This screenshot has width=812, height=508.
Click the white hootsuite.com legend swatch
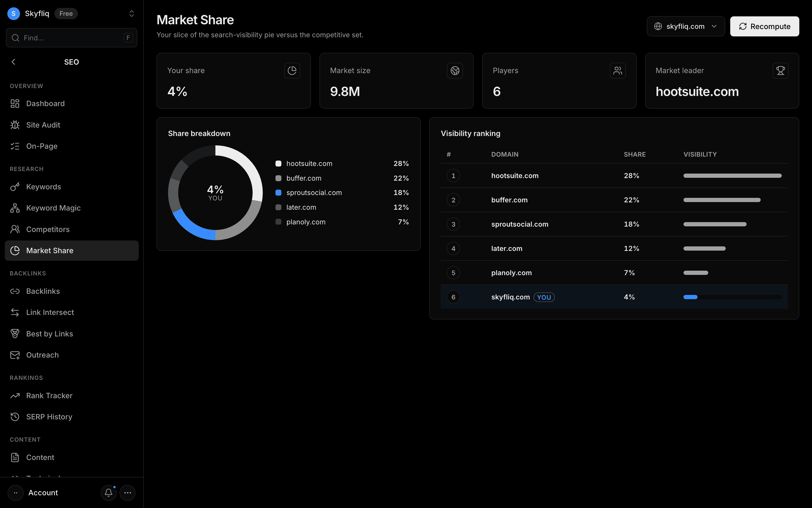click(x=278, y=164)
